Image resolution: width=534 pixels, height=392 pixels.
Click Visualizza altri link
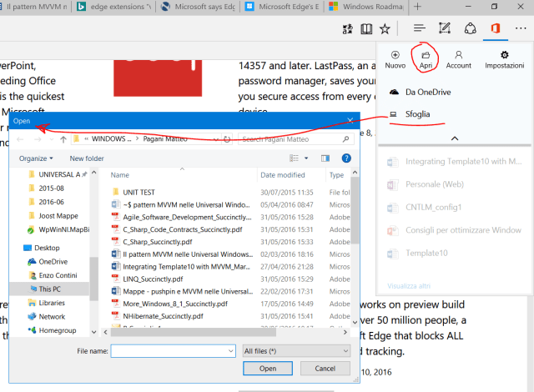pos(409,286)
